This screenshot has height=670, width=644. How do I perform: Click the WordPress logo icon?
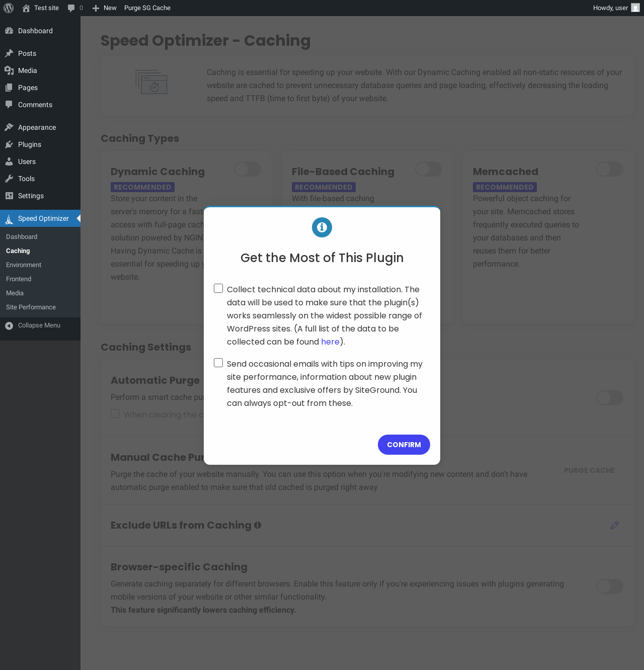(9, 8)
